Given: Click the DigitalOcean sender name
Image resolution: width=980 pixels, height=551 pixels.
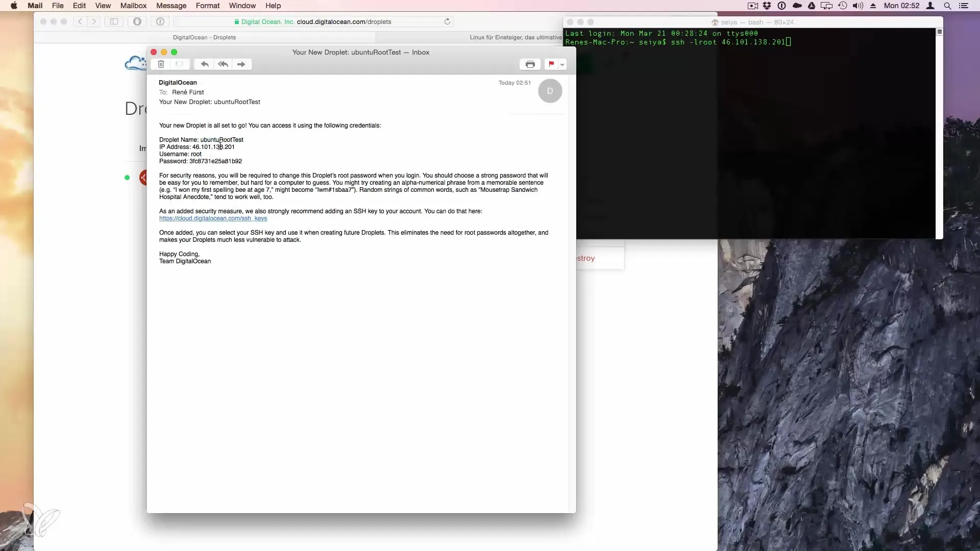Looking at the screenshot, I should [x=178, y=83].
